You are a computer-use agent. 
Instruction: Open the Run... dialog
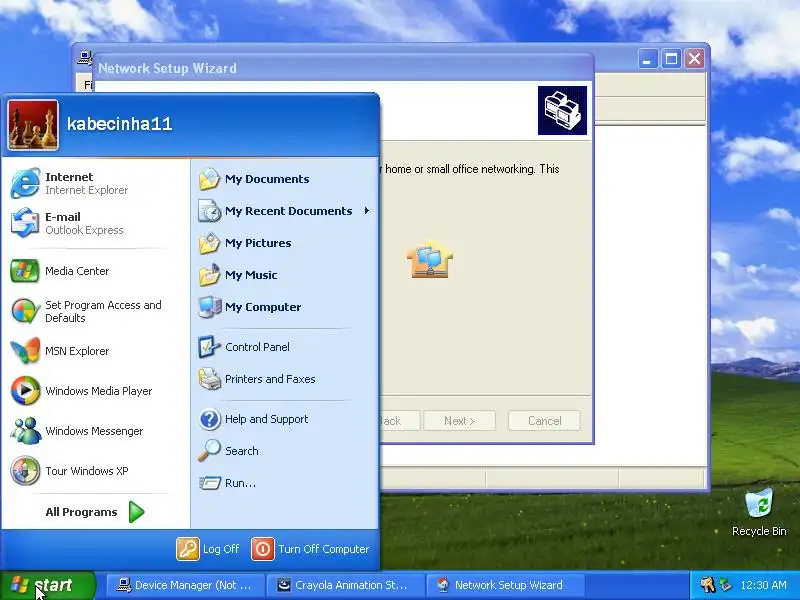click(285, 483)
